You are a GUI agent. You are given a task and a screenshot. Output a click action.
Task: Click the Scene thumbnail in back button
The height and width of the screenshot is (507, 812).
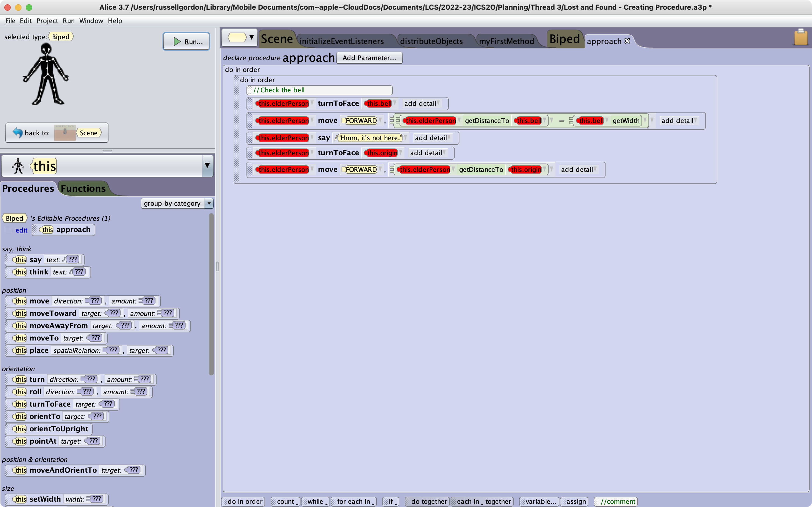[x=65, y=132]
